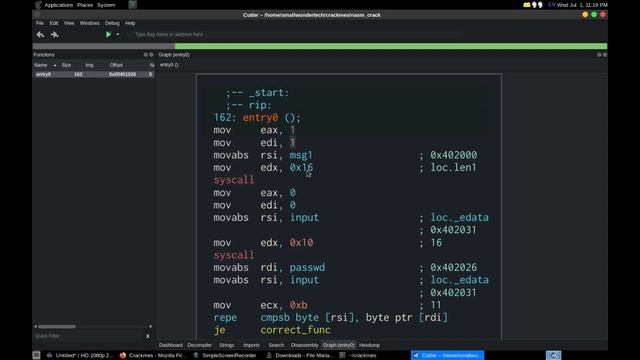
Task: Open the Debug menu
Action: (x=112, y=23)
